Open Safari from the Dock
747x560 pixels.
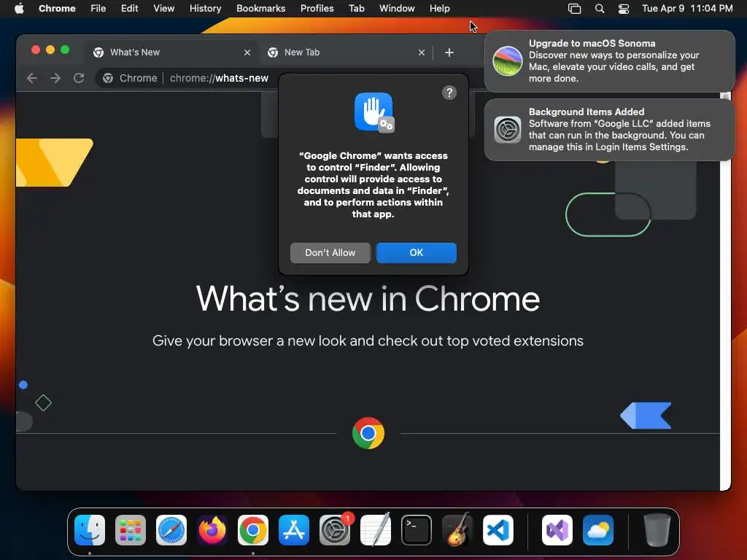click(x=171, y=529)
